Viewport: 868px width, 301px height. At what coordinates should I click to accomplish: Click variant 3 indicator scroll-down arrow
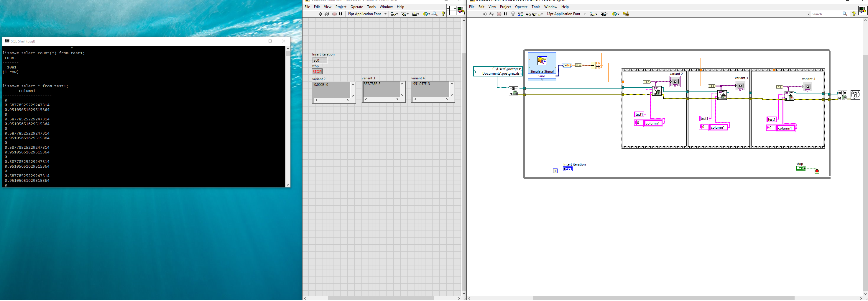(x=402, y=94)
